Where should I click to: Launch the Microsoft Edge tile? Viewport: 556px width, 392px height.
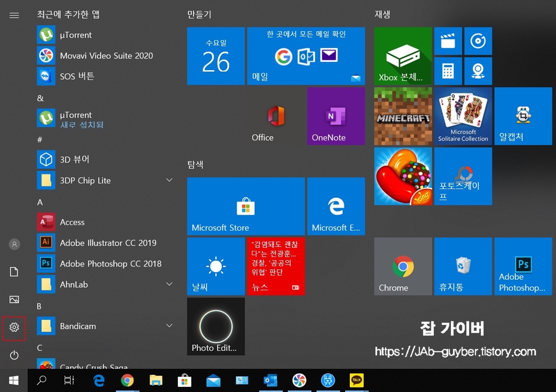pos(336,206)
